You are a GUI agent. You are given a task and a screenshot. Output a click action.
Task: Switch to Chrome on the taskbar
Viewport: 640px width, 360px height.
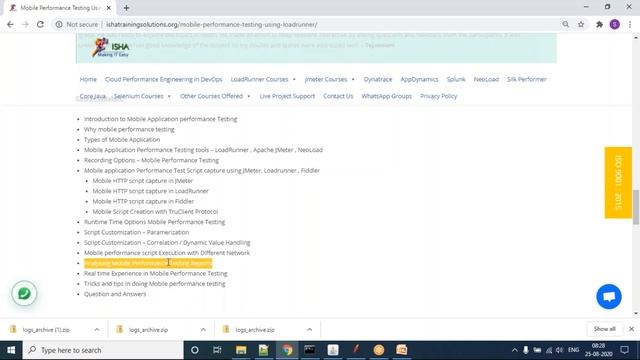[287, 350]
